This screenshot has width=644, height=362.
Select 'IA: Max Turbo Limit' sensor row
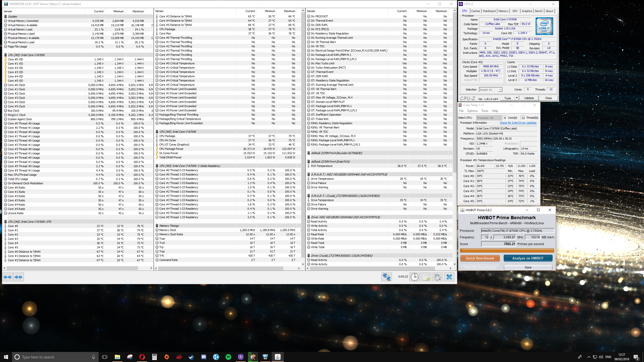point(379,63)
